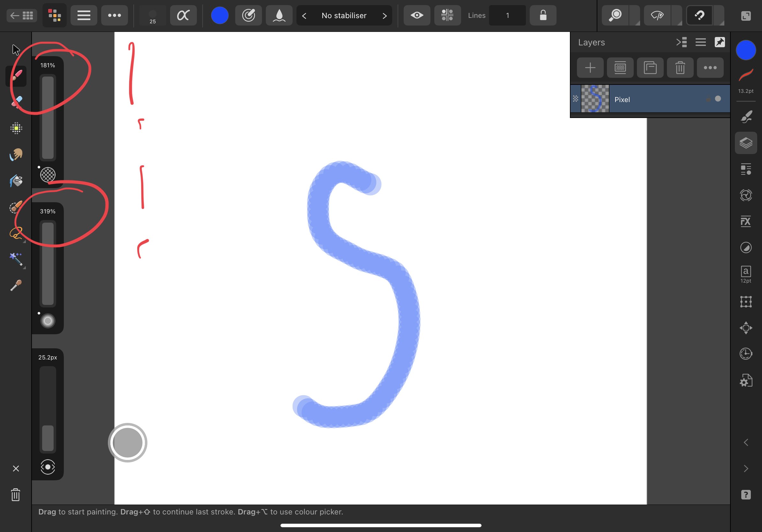The width and height of the screenshot is (762, 532).
Task: Open Stroke studio showing 13.2pt
Action: tap(746, 81)
